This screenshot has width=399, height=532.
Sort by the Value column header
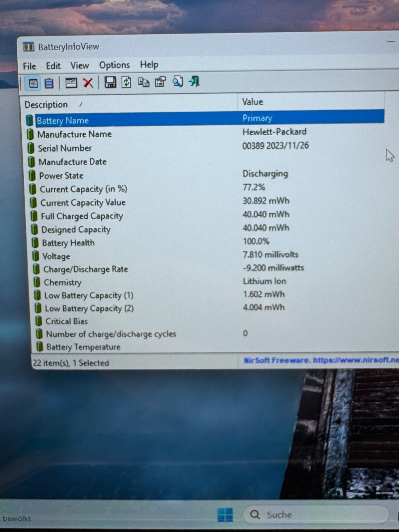point(311,102)
